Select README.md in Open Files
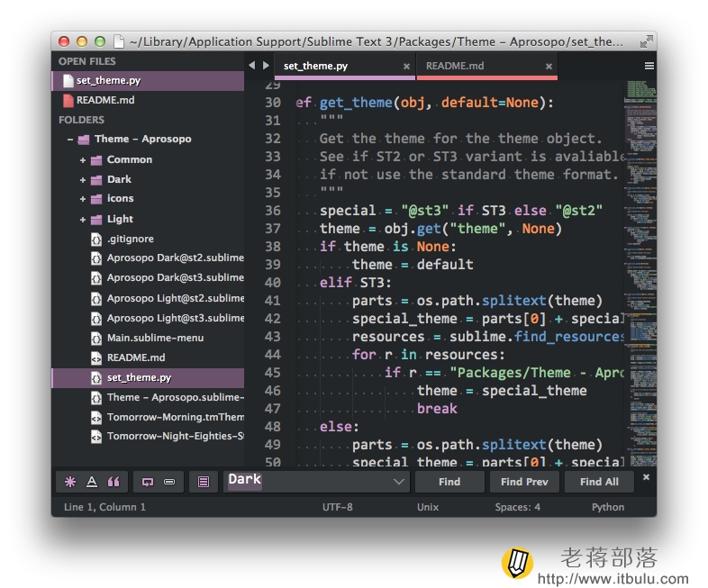 (148, 100)
